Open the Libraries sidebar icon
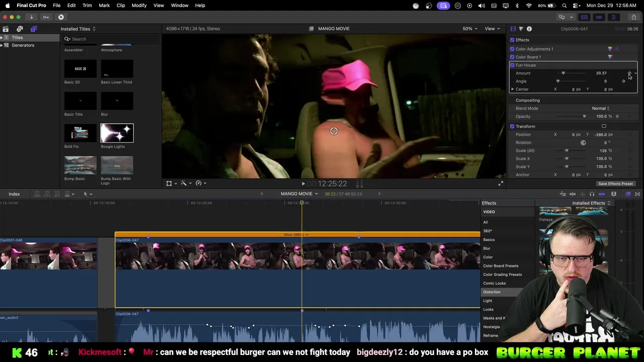The image size is (644, 362). click(x=6, y=29)
